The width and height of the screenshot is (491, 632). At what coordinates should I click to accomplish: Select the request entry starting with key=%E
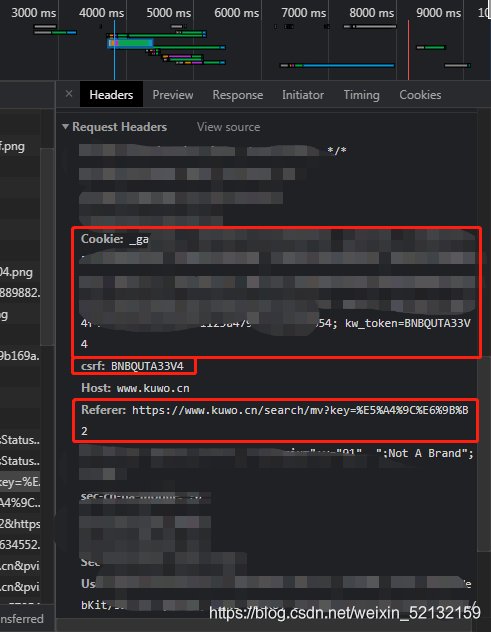(x=20, y=482)
